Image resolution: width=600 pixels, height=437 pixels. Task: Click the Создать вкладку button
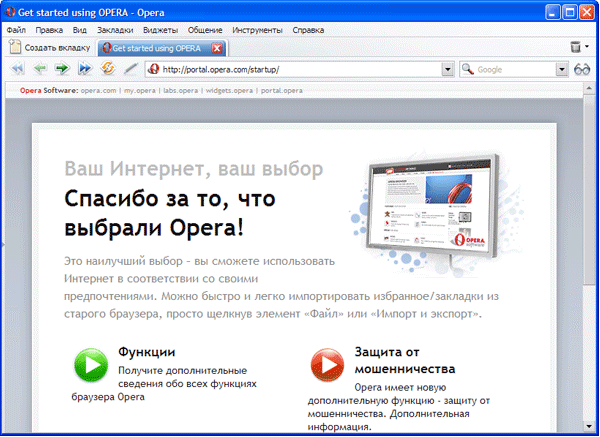(50, 47)
